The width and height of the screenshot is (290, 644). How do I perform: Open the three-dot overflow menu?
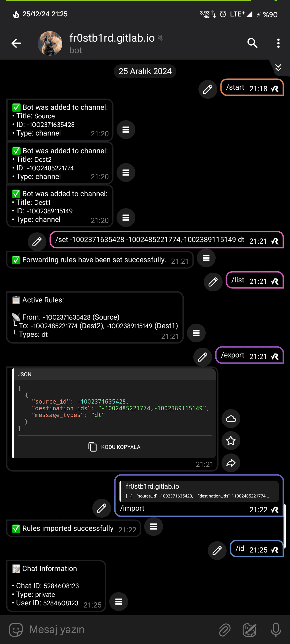coord(278,43)
